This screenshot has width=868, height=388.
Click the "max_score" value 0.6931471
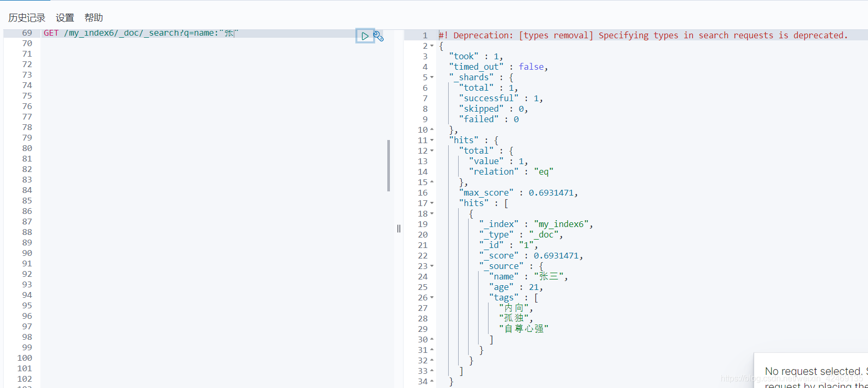coord(551,192)
